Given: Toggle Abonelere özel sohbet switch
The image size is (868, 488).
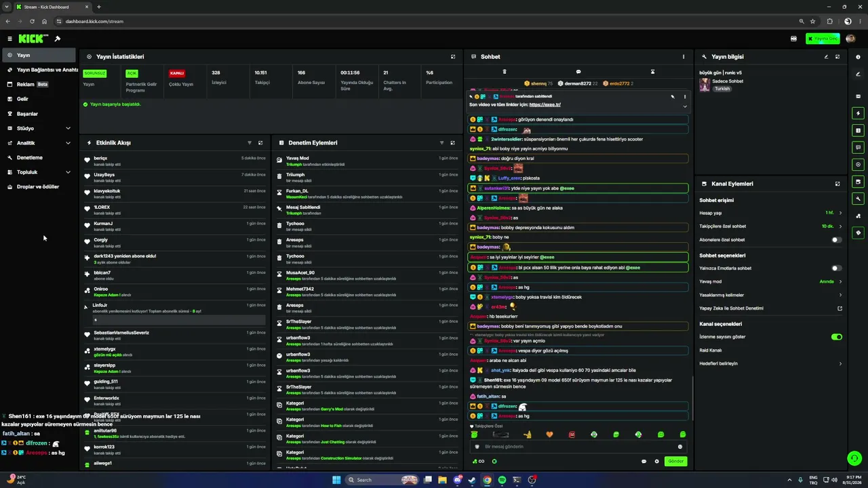Looking at the screenshot, I should point(837,240).
